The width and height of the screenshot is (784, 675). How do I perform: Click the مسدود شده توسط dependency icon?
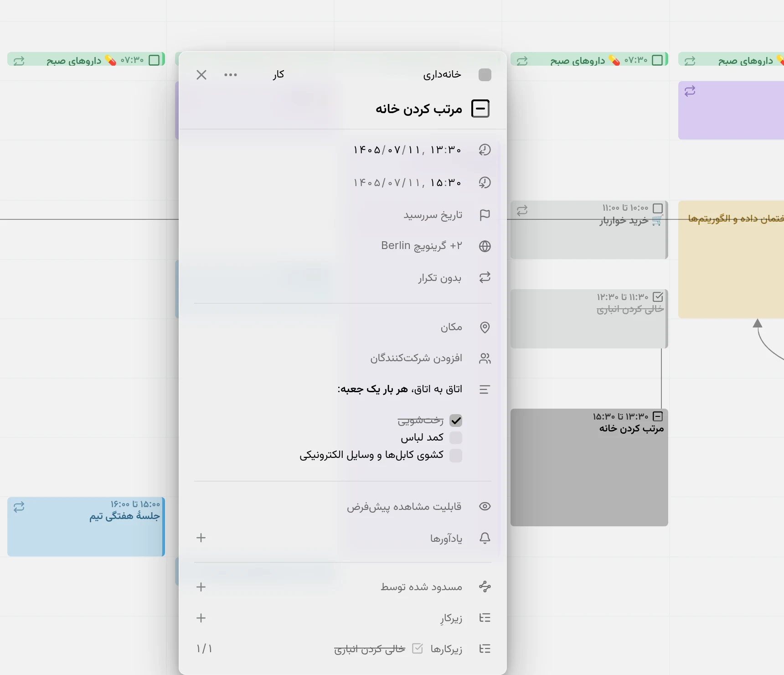(x=485, y=587)
